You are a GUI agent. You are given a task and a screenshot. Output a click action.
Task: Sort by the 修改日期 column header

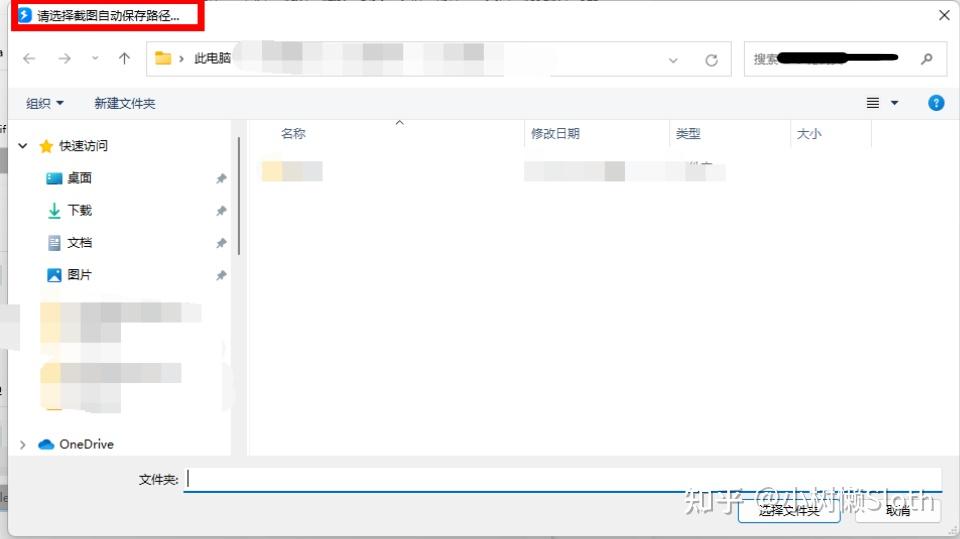click(555, 134)
